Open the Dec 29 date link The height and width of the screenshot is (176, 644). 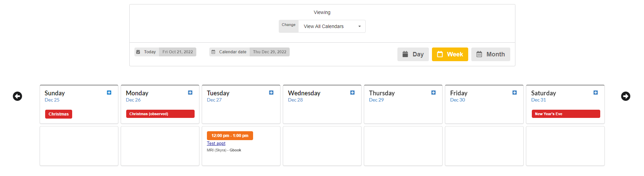click(376, 100)
